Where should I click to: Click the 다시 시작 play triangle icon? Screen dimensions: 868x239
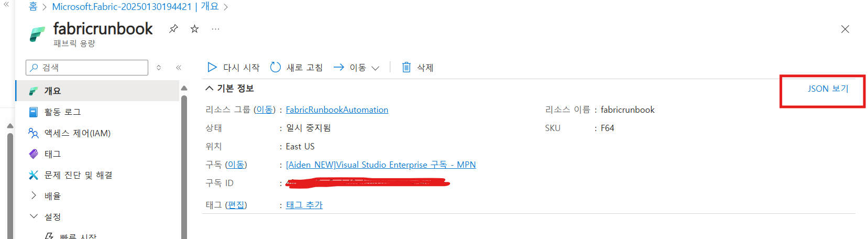212,67
